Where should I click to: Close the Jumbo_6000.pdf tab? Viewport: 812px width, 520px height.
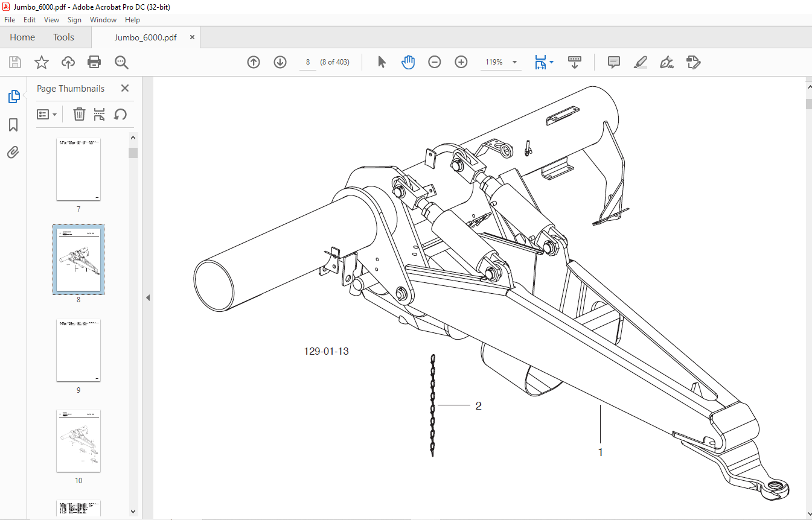tap(192, 37)
